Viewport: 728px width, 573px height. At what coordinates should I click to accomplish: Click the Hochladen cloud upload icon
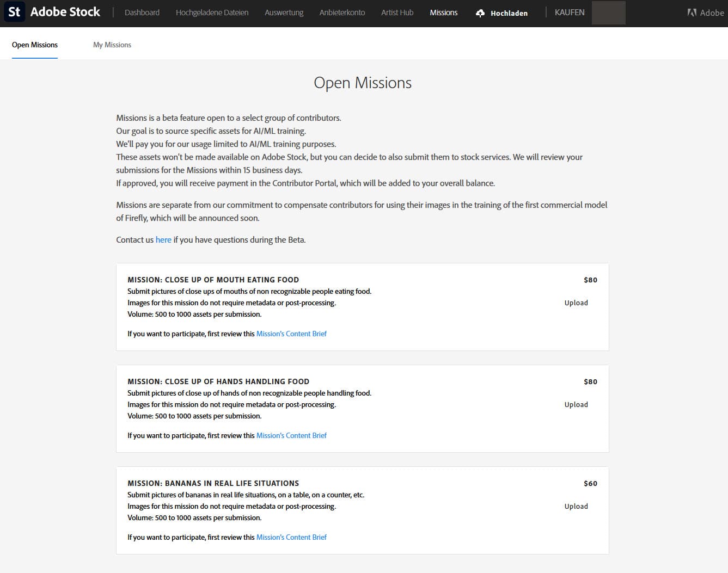click(480, 13)
